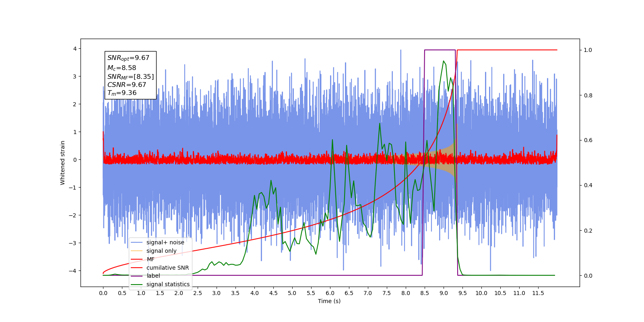This screenshot has height=322, width=644.
Task: Click the SNRMF=[8.35] annotation text
Action: tap(130, 76)
